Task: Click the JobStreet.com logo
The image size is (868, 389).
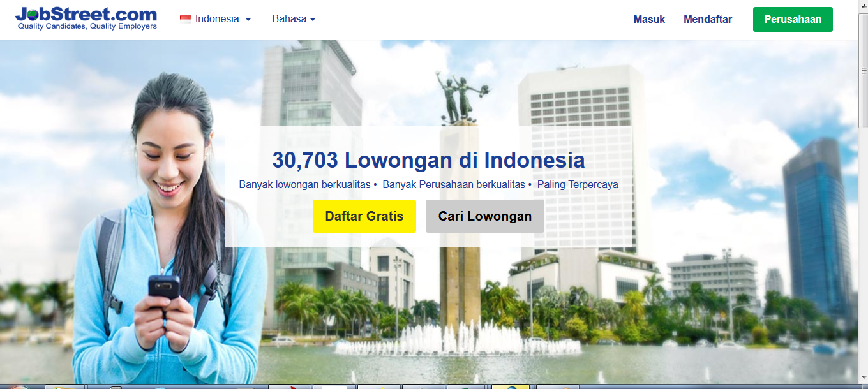Action: click(86, 18)
